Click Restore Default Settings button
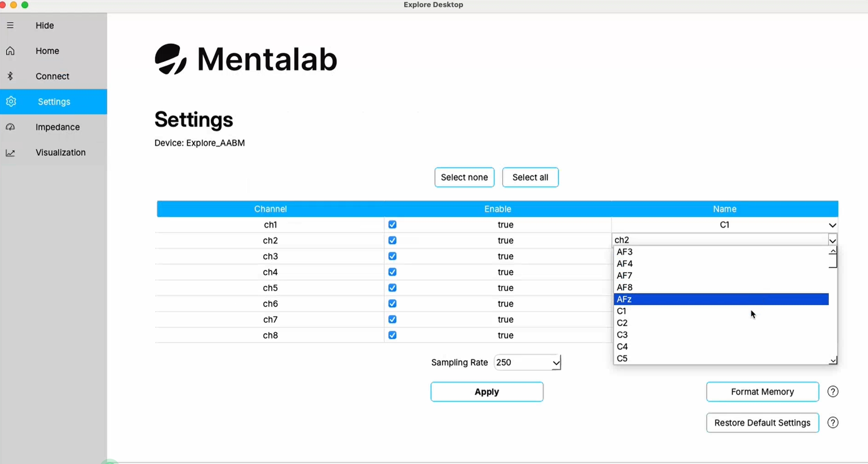Image resolution: width=868 pixels, height=464 pixels. [762, 423]
